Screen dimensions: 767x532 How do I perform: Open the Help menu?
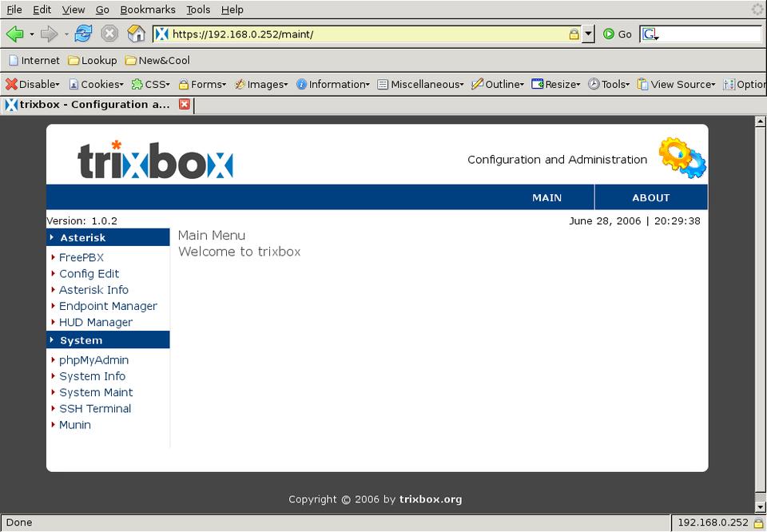(232, 10)
